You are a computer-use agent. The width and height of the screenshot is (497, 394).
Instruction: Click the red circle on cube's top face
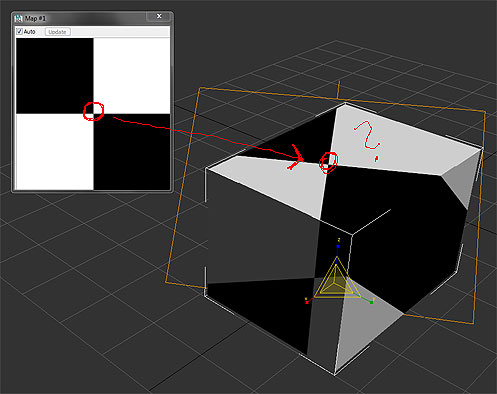(x=329, y=162)
